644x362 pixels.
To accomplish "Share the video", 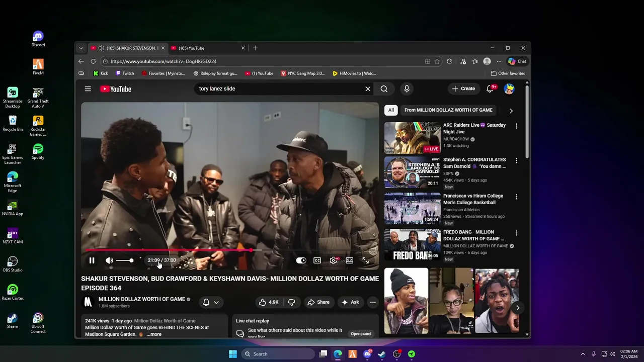I will (318, 302).
